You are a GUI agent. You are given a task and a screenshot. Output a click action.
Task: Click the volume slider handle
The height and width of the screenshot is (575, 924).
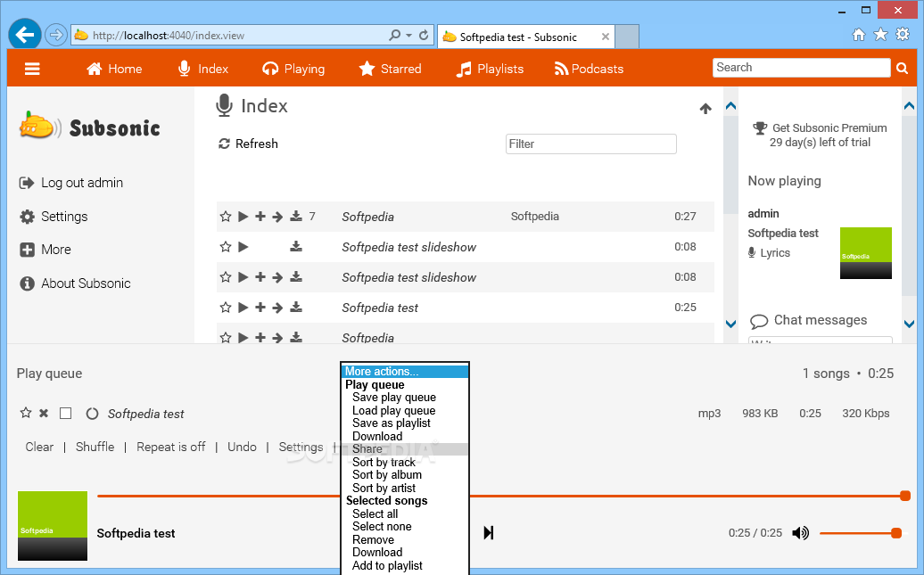(896, 533)
